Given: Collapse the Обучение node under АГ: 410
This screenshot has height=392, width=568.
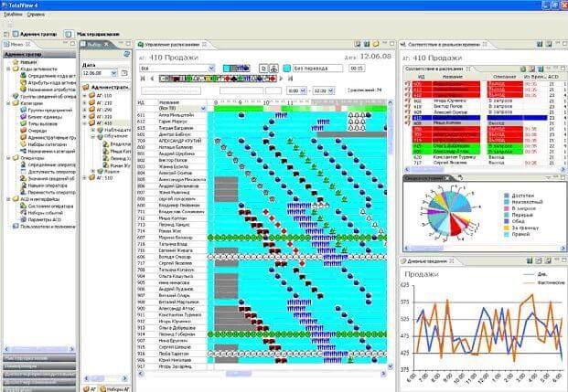Looking at the screenshot, I should 93,136.
